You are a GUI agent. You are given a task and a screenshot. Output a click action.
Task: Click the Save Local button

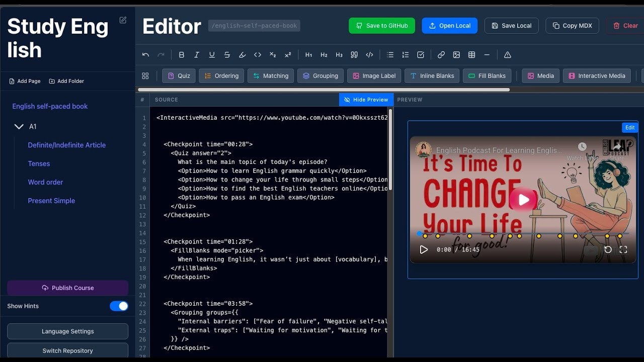511,26
